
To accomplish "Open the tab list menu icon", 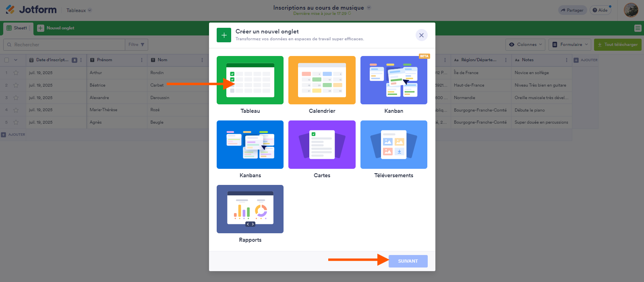I will [638, 28].
